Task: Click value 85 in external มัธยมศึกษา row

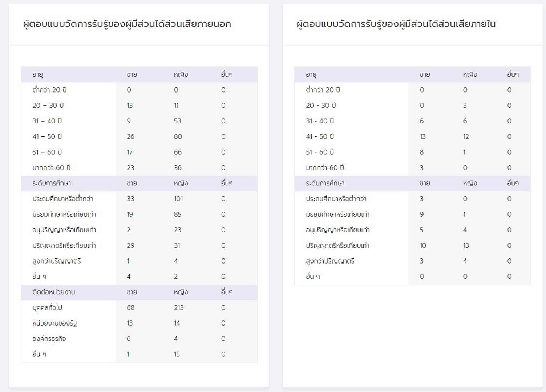Action: pos(178,215)
